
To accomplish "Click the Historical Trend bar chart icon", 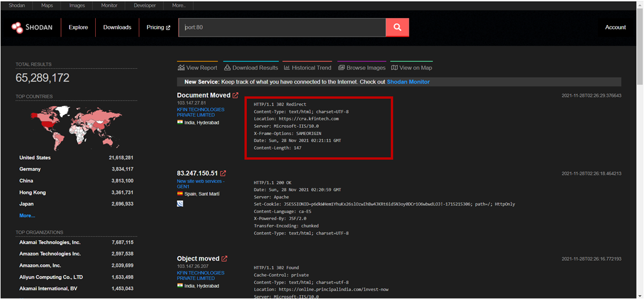I will (287, 68).
